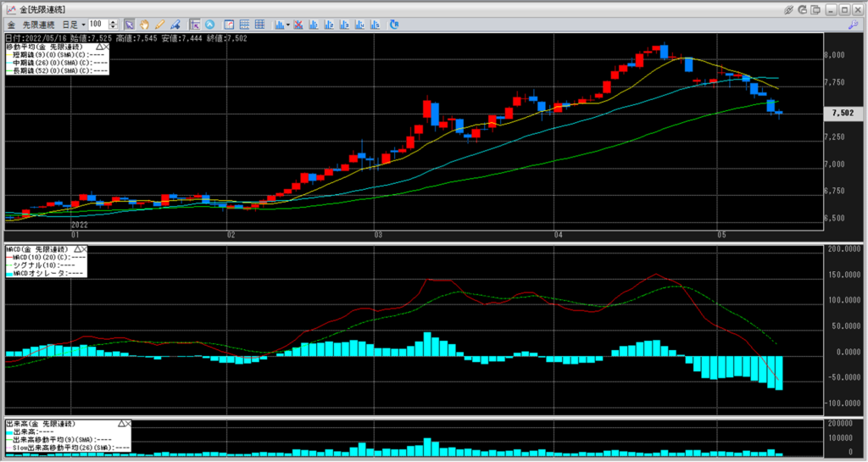The width and height of the screenshot is (868, 462).
Task: Select the arrow pointer tool
Action: pyautogui.click(x=129, y=24)
